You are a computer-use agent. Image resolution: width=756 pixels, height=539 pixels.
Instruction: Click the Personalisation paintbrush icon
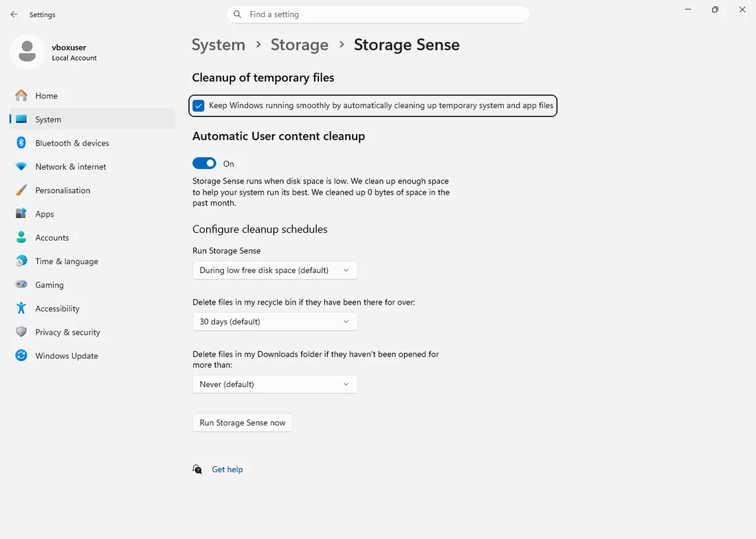(x=21, y=190)
